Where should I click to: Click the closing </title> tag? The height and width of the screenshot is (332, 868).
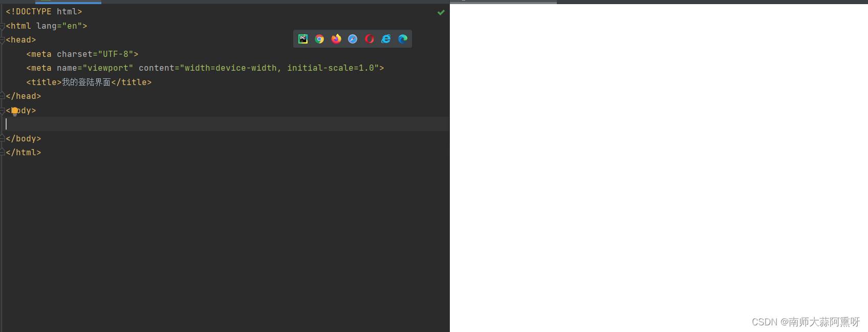pos(132,82)
